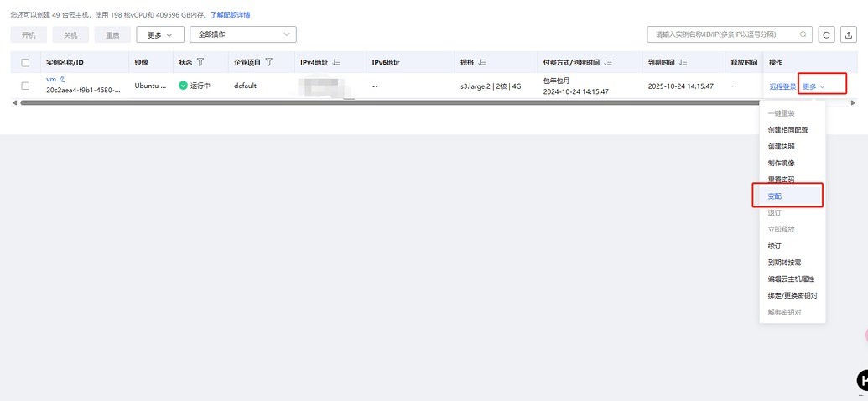The image size is (868, 401).
Task: Select 续订 from the action menu
Action: tap(775, 246)
